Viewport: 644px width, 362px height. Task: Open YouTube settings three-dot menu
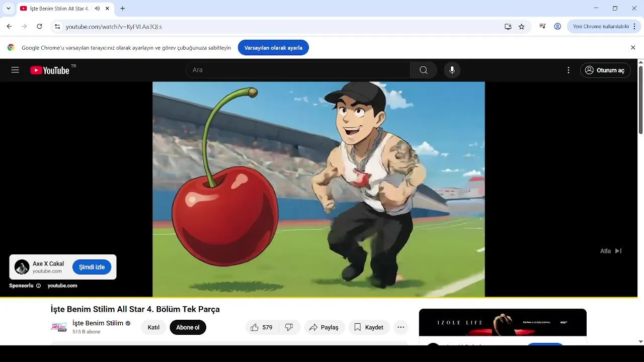click(x=569, y=70)
